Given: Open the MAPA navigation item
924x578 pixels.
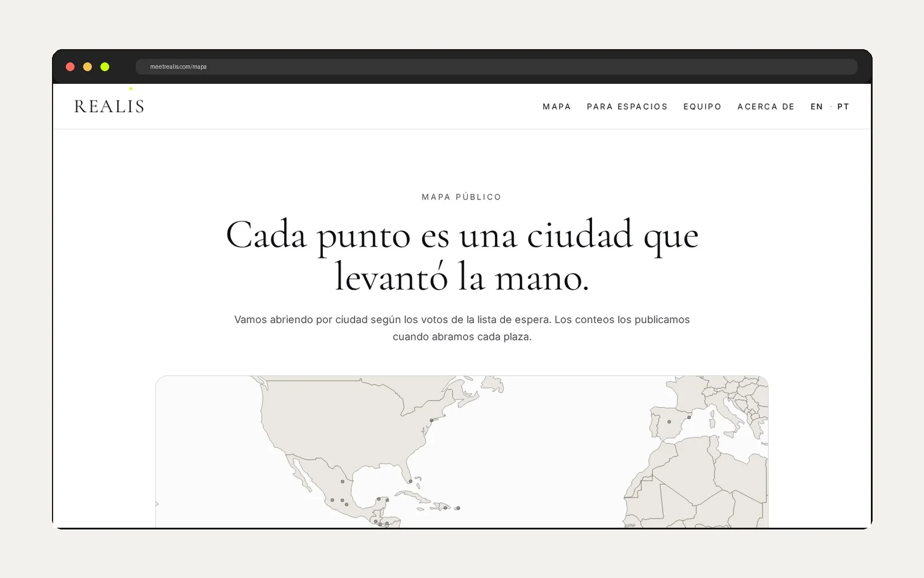Looking at the screenshot, I should tap(557, 106).
